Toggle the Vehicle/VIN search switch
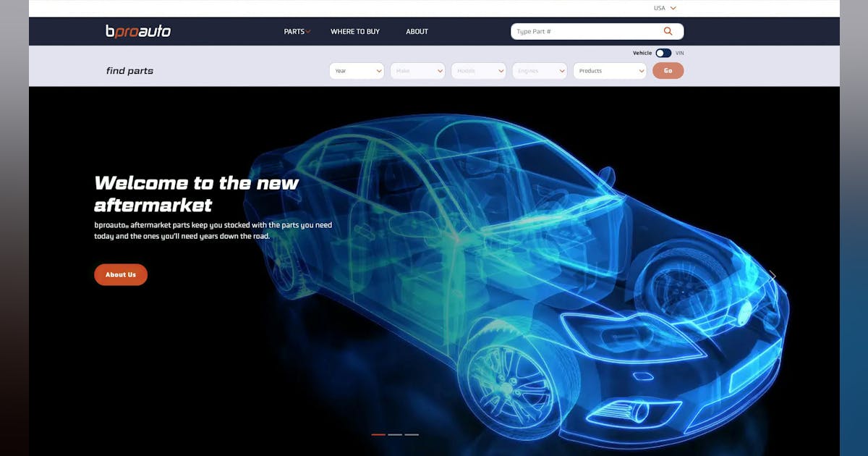Viewport: 868px width, 456px height. [662, 53]
